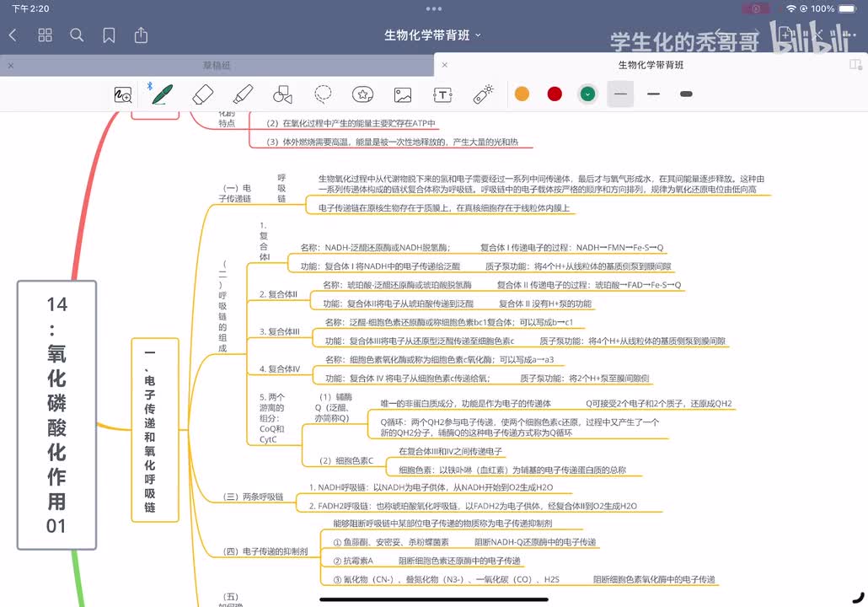868x607 pixels.
Task: Open the share and export icon
Action: [142, 35]
